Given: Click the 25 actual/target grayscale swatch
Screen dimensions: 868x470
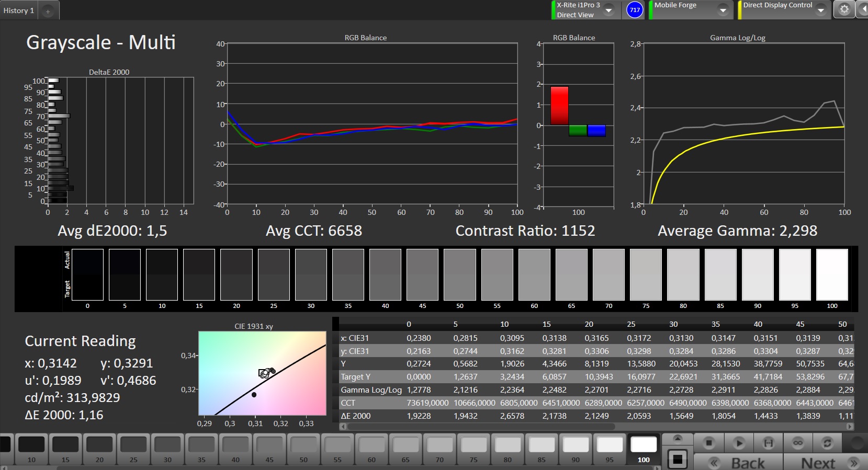Looking at the screenshot, I should [x=274, y=274].
